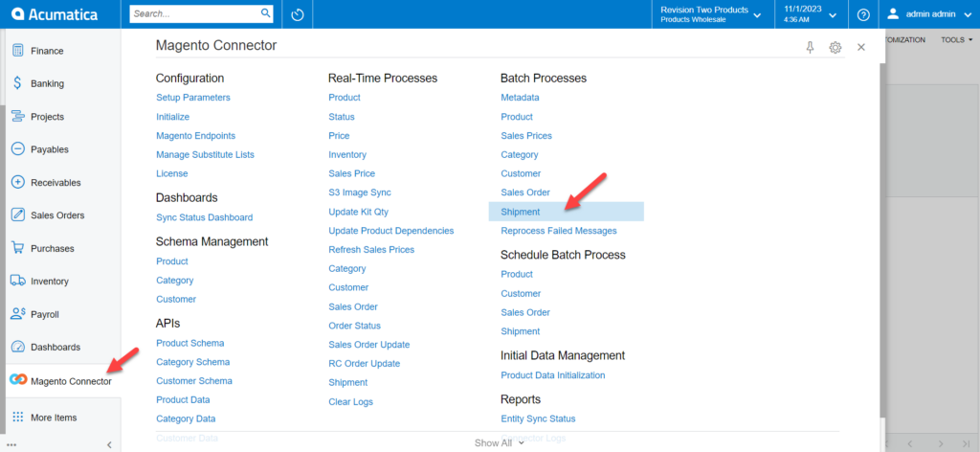The height and width of the screenshot is (452, 980).
Task: Open the Tools dropdown menu
Action: 957,39
